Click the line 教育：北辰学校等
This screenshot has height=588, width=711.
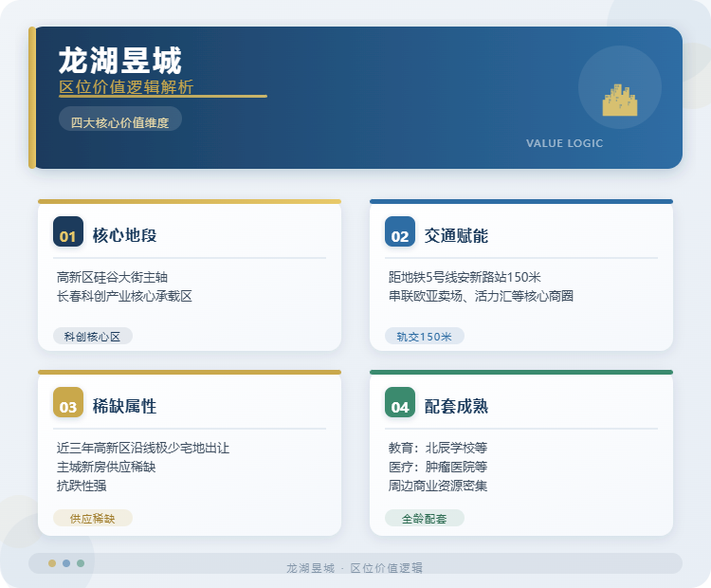pyautogui.click(x=438, y=448)
